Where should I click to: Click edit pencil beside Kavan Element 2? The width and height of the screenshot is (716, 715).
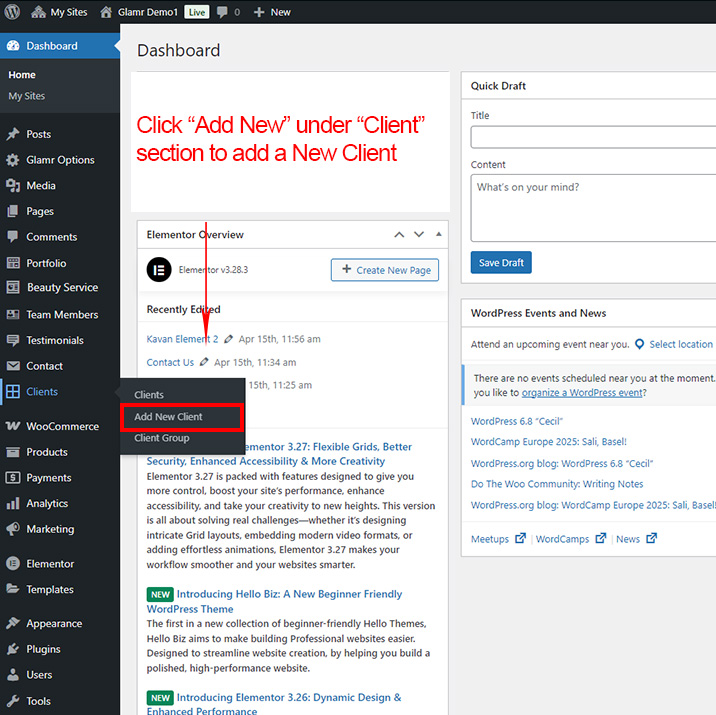point(228,339)
